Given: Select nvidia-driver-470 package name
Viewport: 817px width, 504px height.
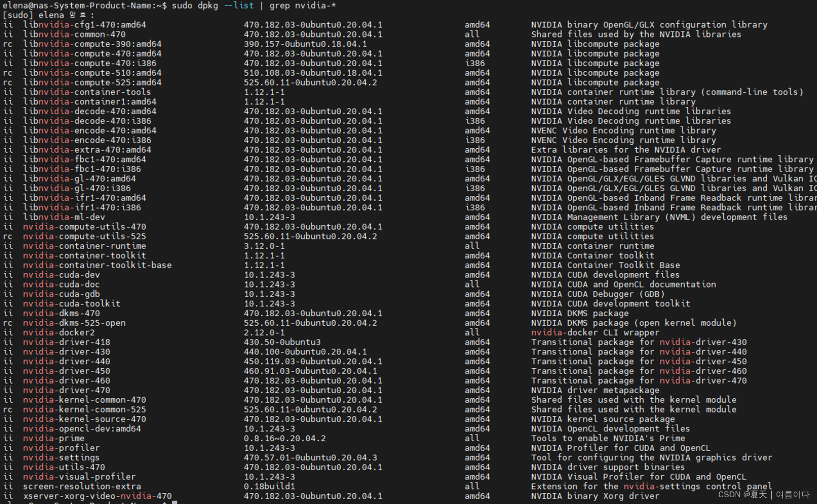Looking at the screenshot, I should tap(67, 391).
